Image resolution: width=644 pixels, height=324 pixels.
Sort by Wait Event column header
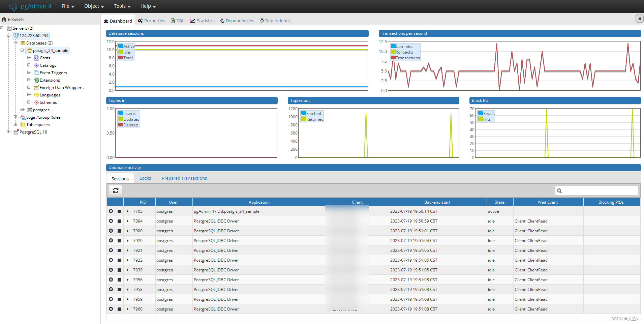click(x=548, y=202)
